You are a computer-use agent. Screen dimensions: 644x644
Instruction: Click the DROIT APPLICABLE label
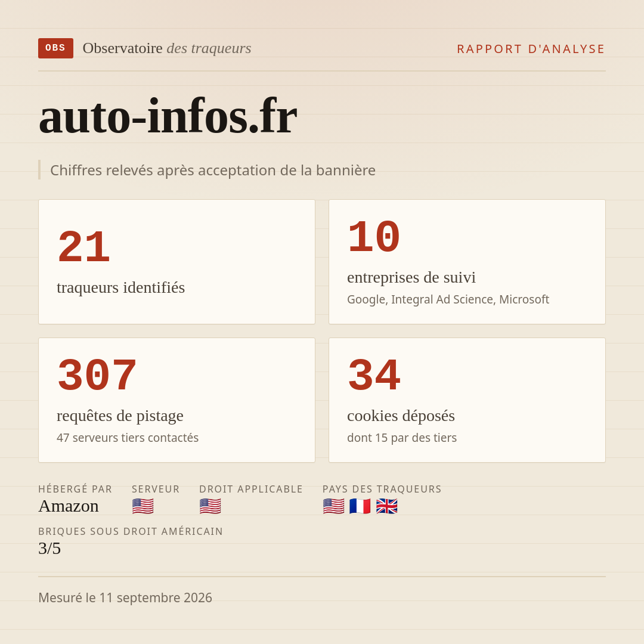pyautogui.click(x=251, y=489)
